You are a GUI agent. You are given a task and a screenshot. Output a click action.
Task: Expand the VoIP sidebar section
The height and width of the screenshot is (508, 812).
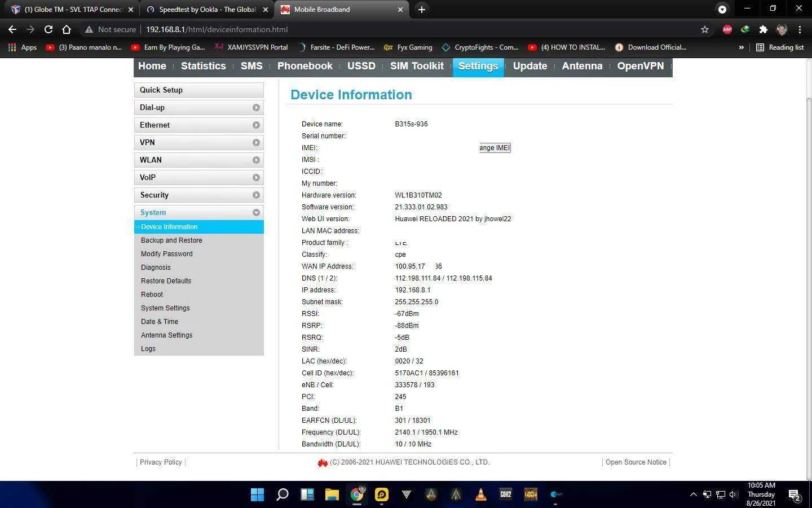(199, 177)
